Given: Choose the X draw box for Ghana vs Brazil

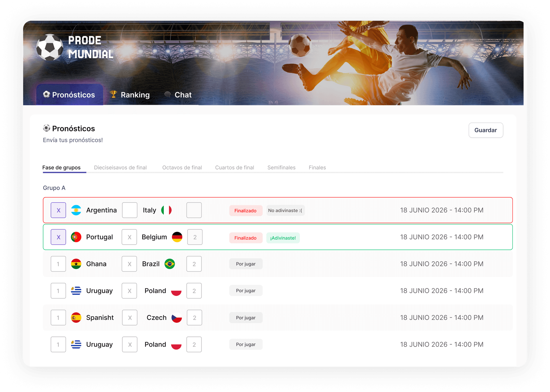Looking at the screenshot, I should (x=129, y=264).
